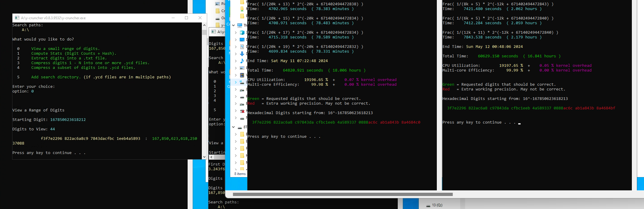Click the wide horizontal scrollbar thumb
The height and width of the screenshot is (209, 644).
pos(342,195)
